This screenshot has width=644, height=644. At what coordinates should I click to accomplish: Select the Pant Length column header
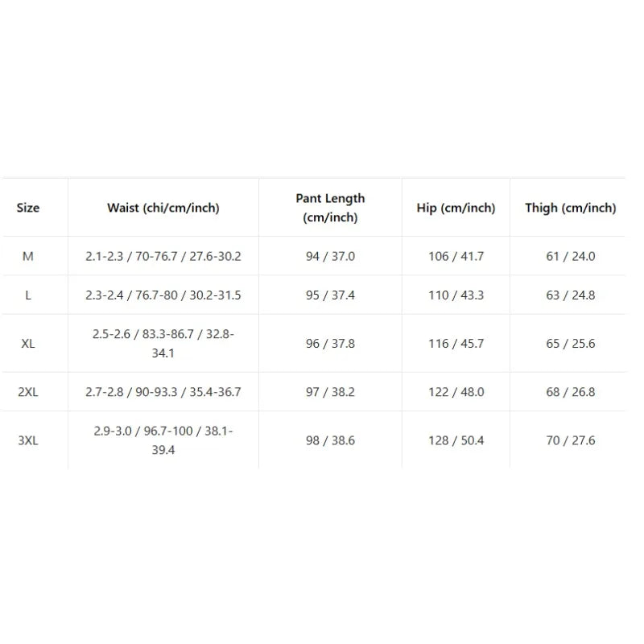330,208
